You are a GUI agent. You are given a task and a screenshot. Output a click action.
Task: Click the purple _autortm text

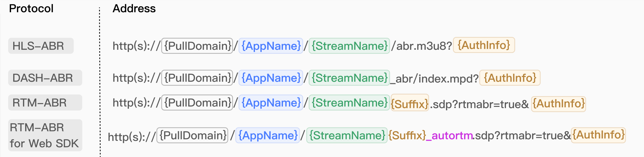coord(449,136)
